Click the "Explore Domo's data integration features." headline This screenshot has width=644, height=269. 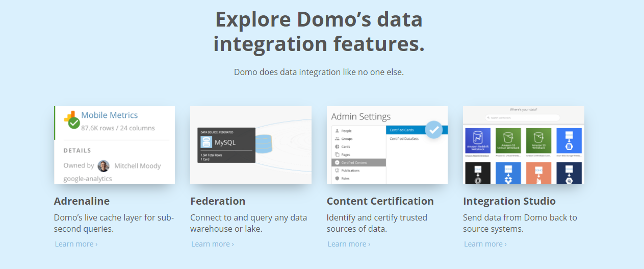(319, 32)
